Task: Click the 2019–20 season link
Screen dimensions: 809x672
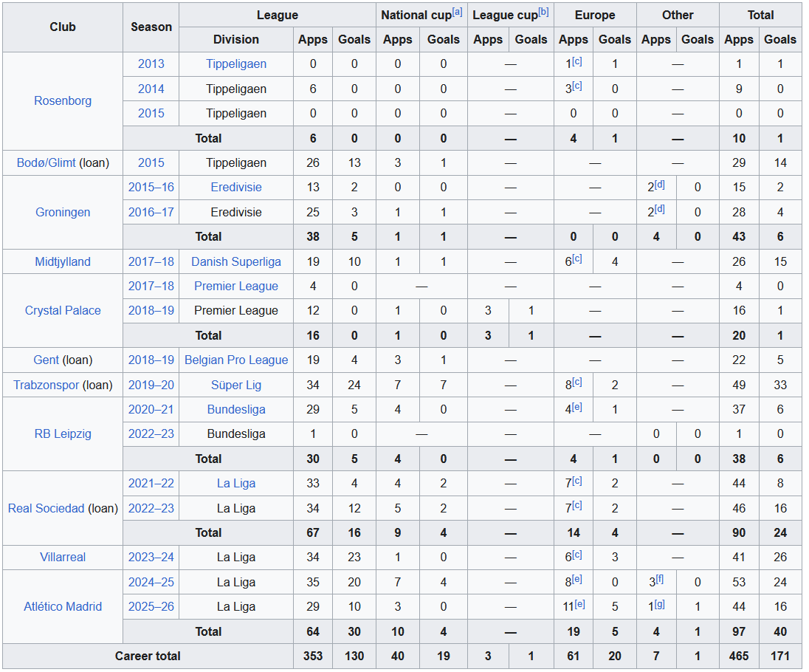Action: click(x=151, y=385)
